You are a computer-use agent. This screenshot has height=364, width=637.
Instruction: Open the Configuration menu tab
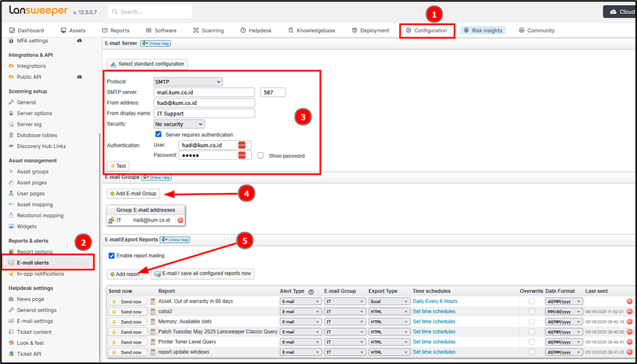pyautogui.click(x=426, y=31)
